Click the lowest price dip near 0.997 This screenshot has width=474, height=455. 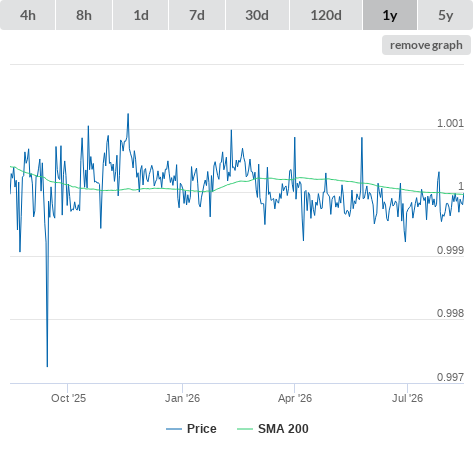[47, 366]
